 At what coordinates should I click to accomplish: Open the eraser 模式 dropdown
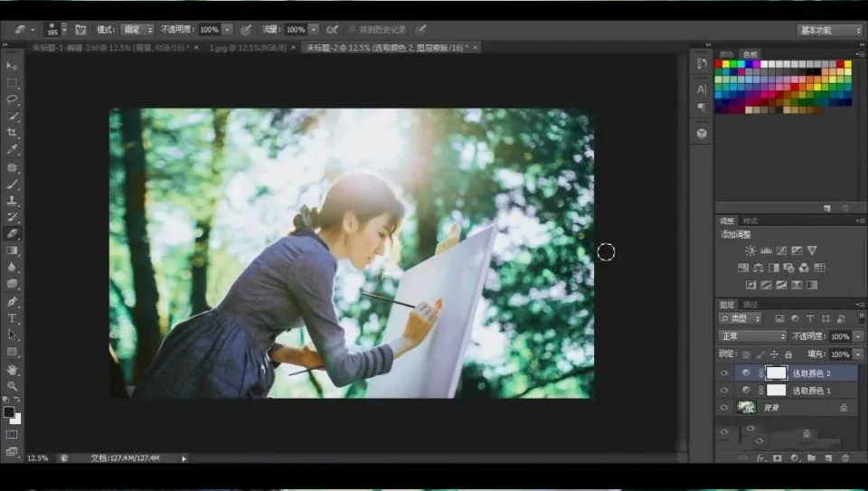coord(137,30)
